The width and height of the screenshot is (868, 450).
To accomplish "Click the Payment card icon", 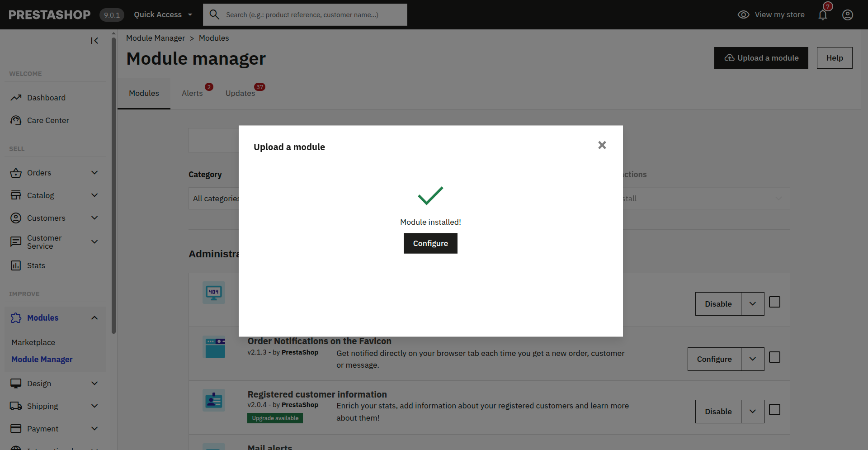I will (16, 429).
